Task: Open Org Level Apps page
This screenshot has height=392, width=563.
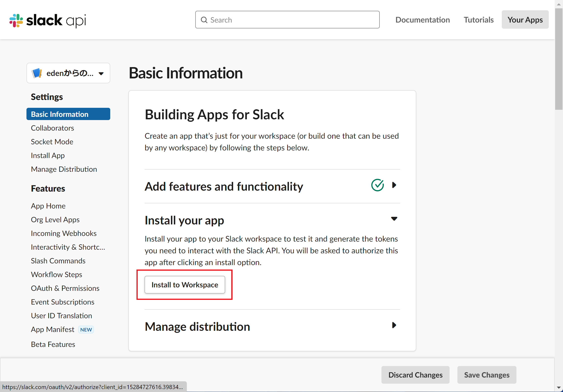Action: 55,220
